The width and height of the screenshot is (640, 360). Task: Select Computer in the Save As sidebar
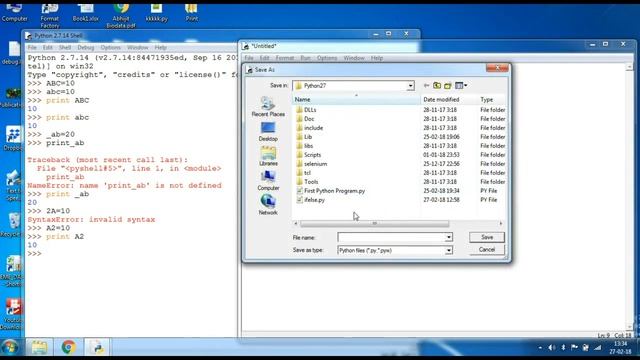click(x=268, y=181)
